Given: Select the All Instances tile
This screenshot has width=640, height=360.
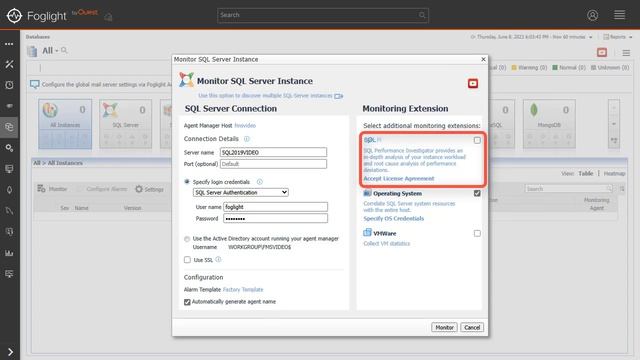Looking at the screenshot, I should (x=65, y=124).
